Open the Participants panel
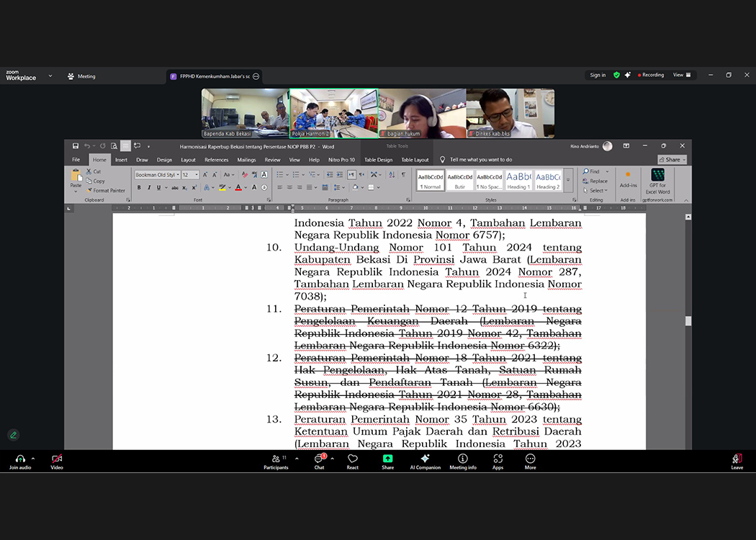 coord(275,460)
